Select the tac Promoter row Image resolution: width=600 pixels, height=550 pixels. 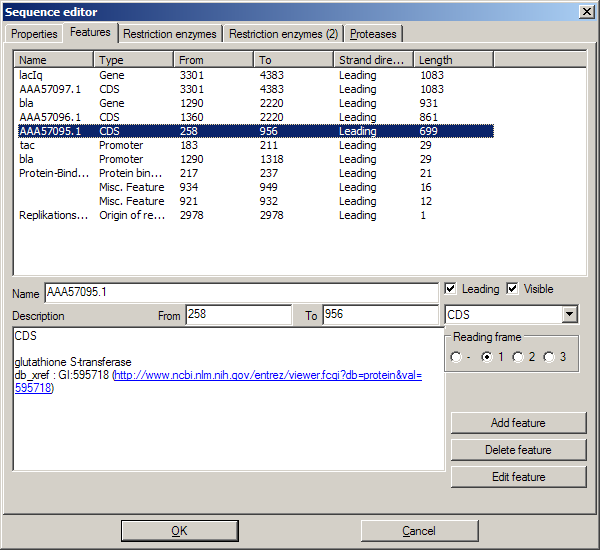(256, 145)
